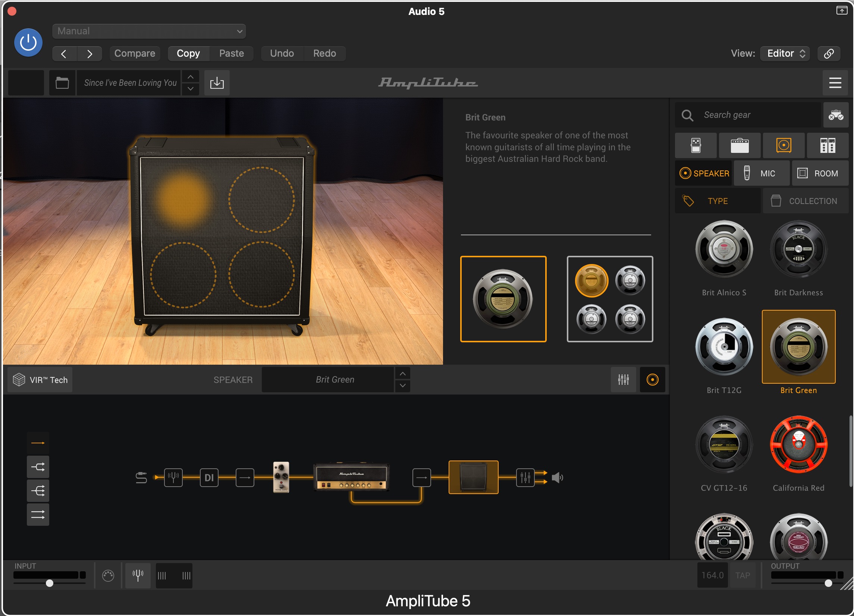
Task: Step speaker model down chevron
Action: 403,386
